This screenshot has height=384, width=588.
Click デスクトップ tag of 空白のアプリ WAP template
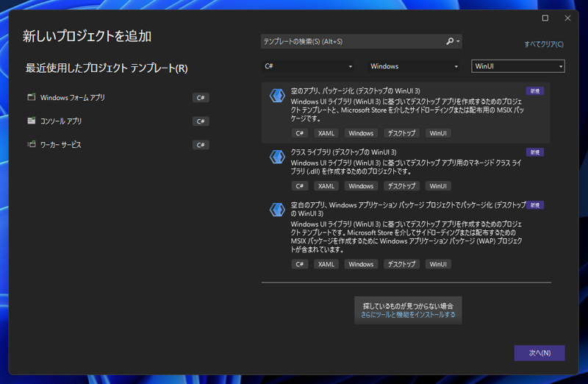pos(401,264)
